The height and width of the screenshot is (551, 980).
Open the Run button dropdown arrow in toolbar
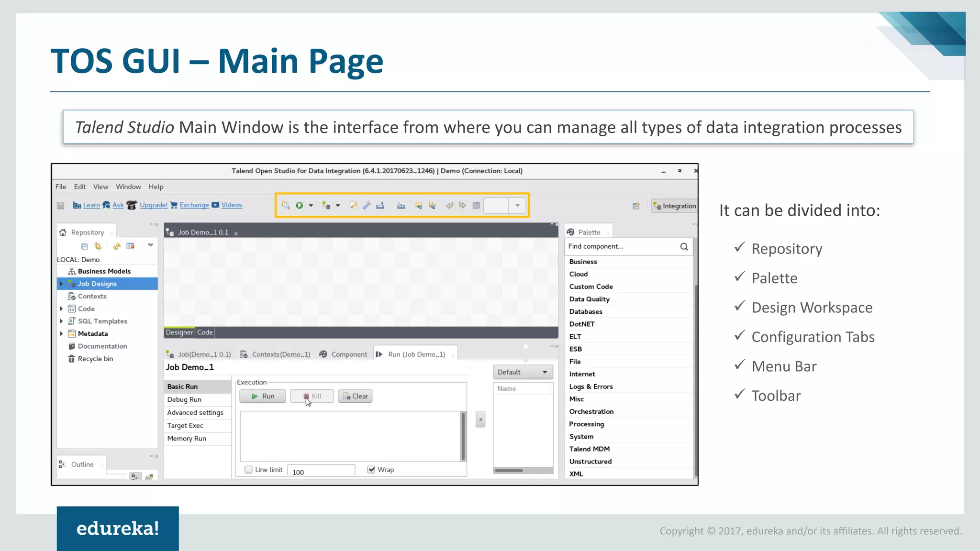[x=311, y=206]
